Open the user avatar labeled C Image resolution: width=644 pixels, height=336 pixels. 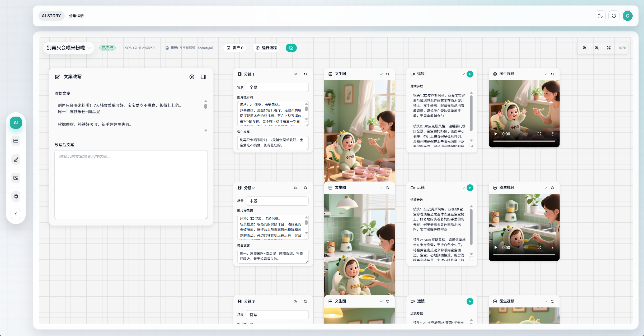pyautogui.click(x=628, y=16)
